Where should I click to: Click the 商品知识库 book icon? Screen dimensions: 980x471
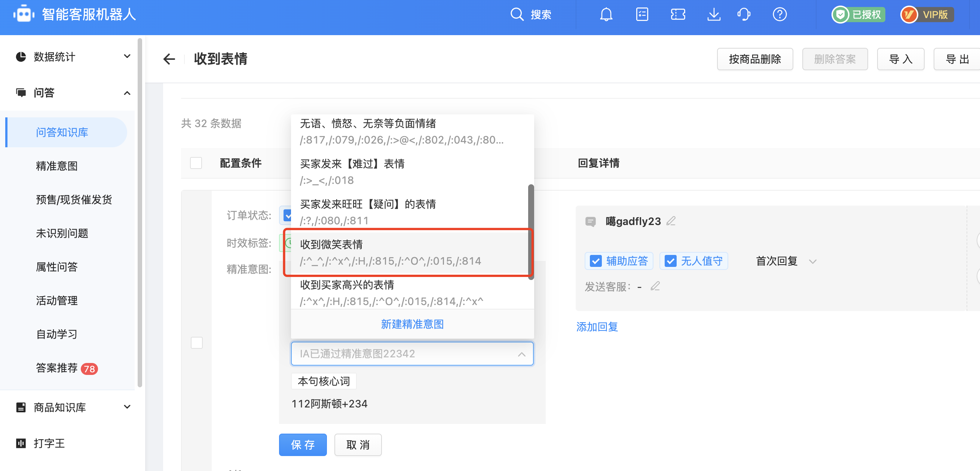(x=21, y=407)
